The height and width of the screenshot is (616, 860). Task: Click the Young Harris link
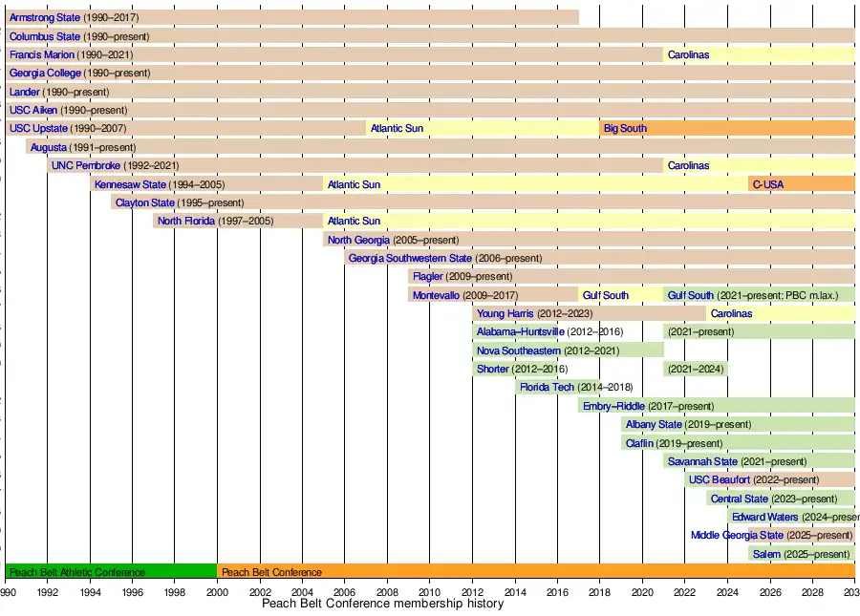coord(505,313)
